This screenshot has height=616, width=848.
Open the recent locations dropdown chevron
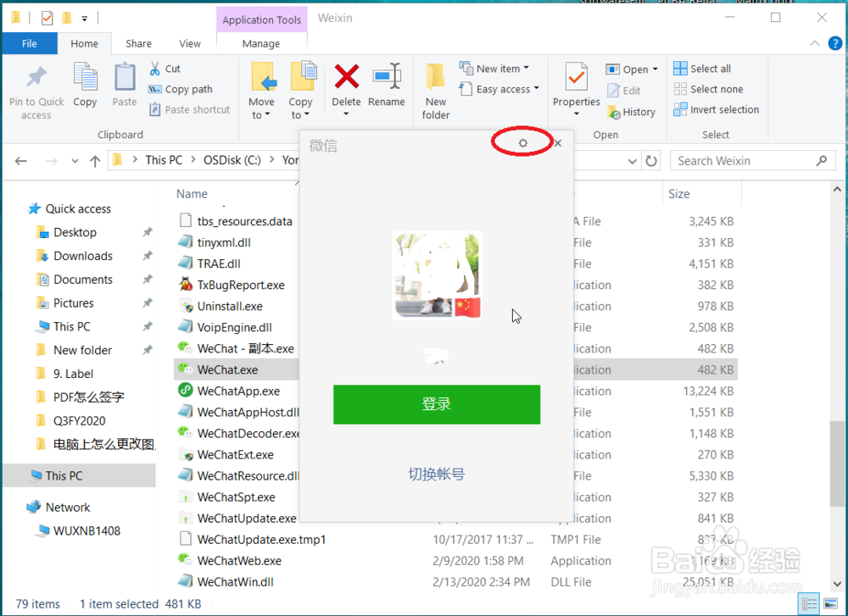(75, 161)
